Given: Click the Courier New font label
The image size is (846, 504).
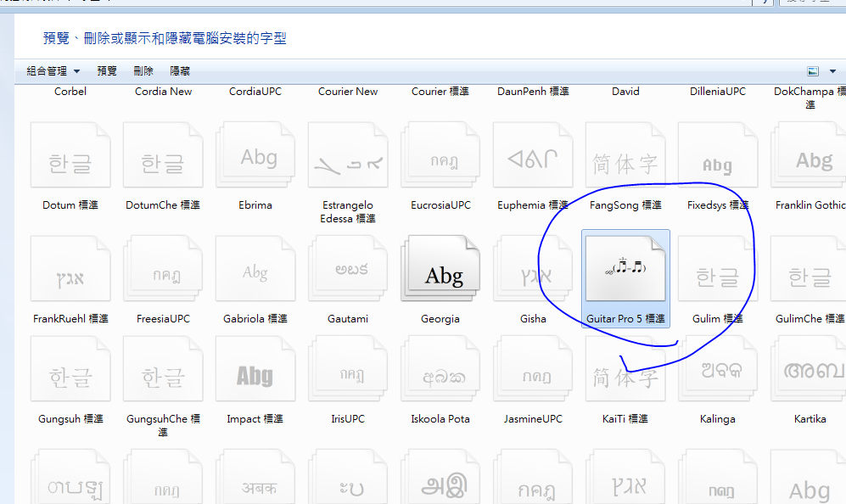Looking at the screenshot, I should [348, 92].
